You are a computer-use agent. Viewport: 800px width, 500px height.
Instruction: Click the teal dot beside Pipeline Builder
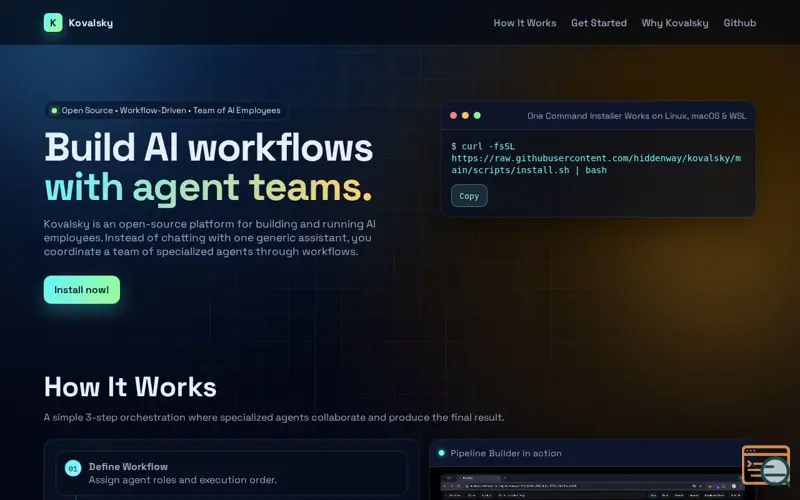tap(441, 453)
